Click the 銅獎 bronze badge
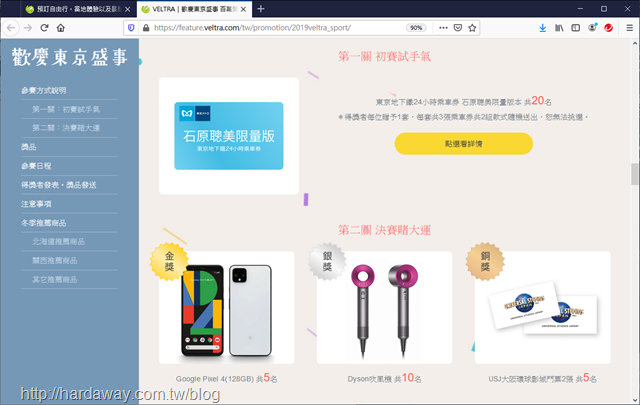 pyautogui.click(x=485, y=261)
